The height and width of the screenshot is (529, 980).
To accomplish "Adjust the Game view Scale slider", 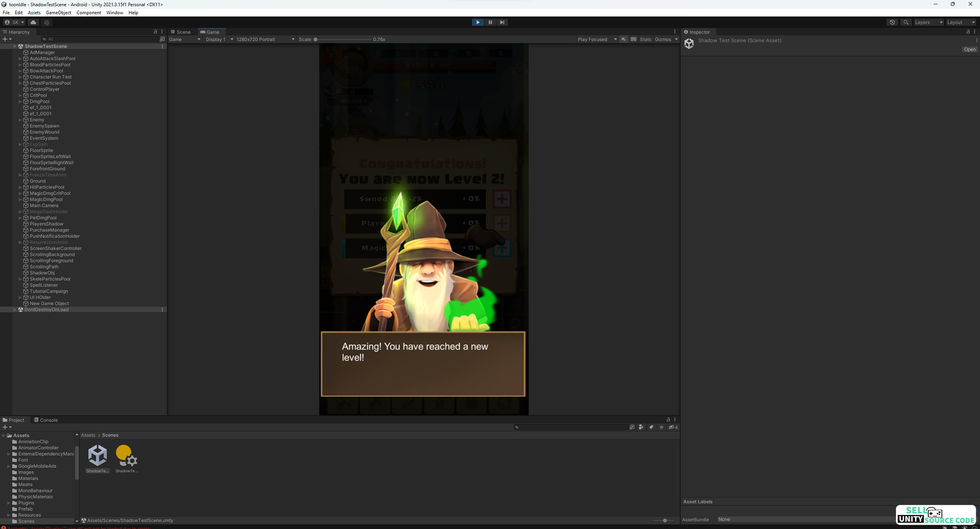I will tap(343, 39).
